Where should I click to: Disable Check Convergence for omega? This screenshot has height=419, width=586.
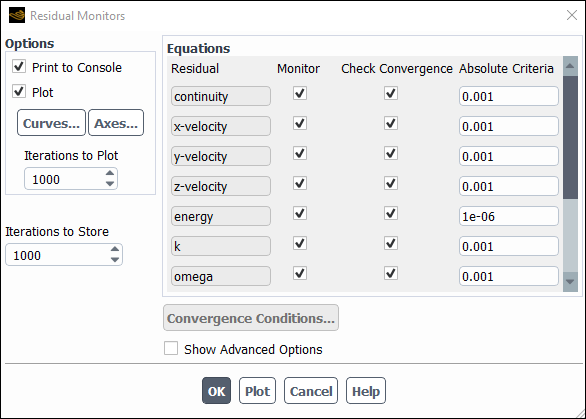point(391,273)
